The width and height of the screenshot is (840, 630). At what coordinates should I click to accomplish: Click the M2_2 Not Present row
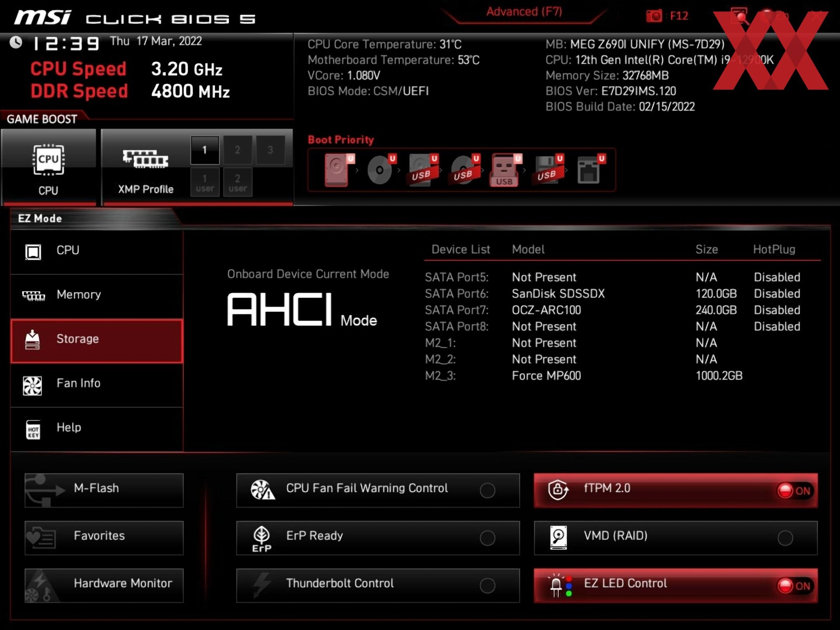pos(571,359)
